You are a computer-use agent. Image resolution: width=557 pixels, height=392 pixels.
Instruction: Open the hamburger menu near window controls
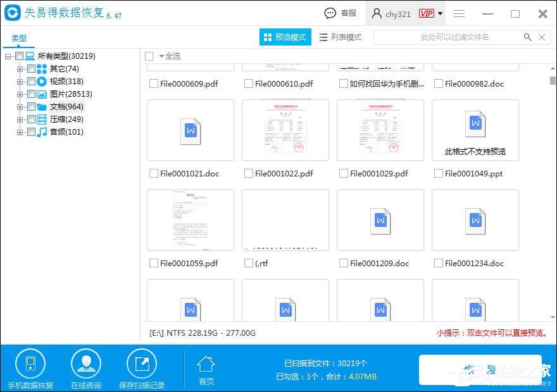[459, 13]
